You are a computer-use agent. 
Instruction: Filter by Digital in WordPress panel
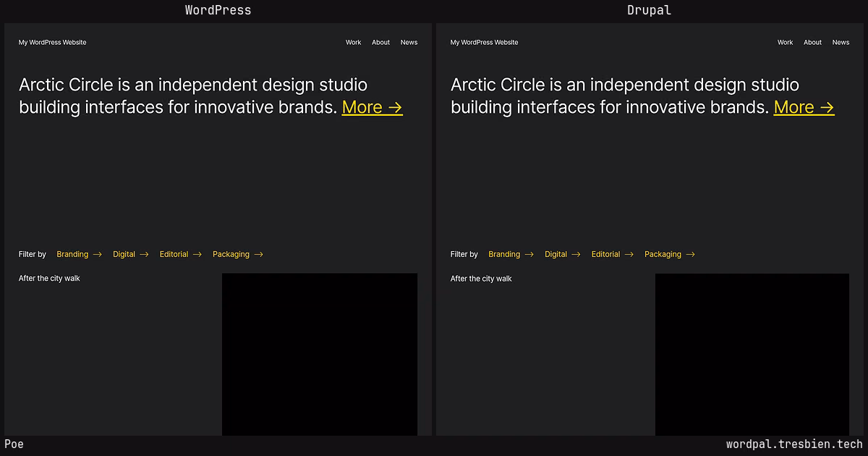pyautogui.click(x=130, y=254)
